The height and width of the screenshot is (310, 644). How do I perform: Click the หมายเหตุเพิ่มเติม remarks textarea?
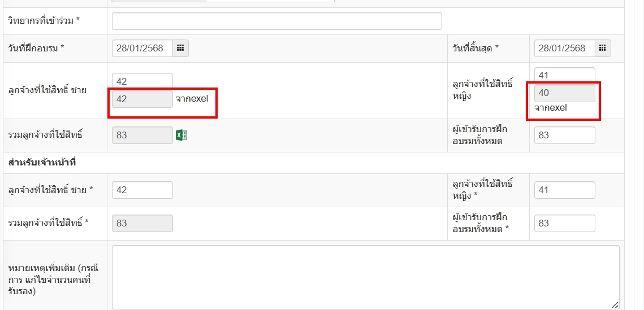pos(365,277)
